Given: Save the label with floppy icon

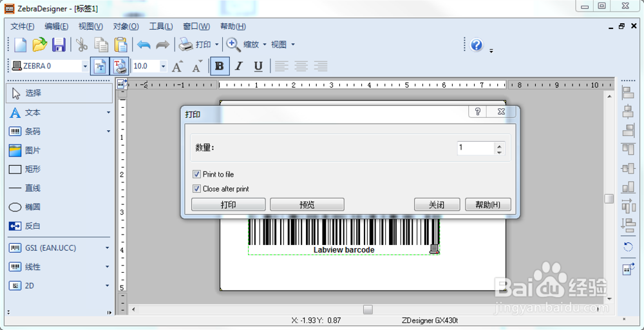Looking at the screenshot, I should (x=59, y=44).
